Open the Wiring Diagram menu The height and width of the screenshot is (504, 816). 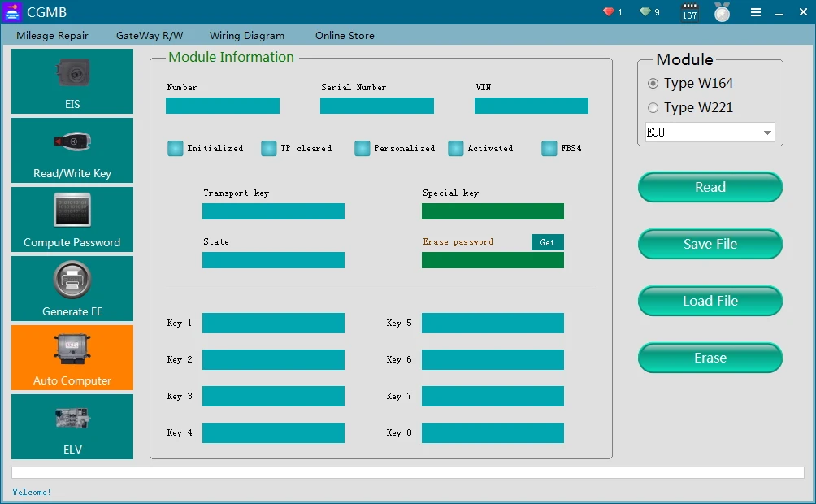[247, 36]
